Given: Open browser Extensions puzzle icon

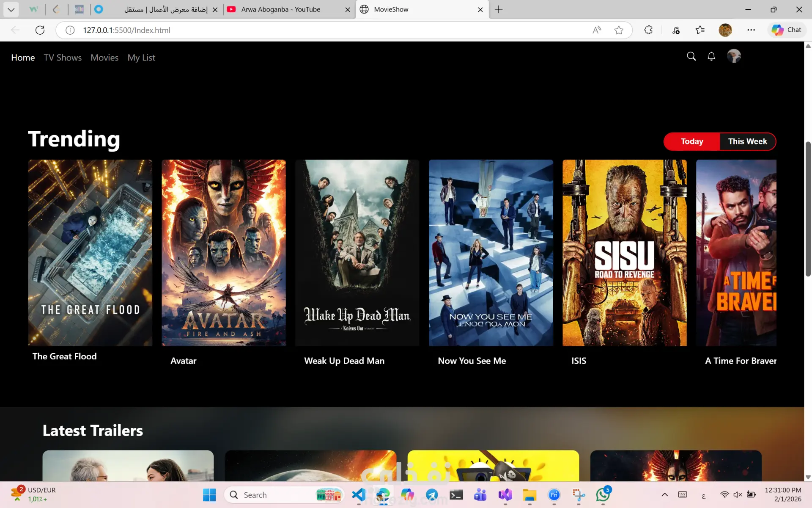Looking at the screenshot, I should (x=648, y=30).
